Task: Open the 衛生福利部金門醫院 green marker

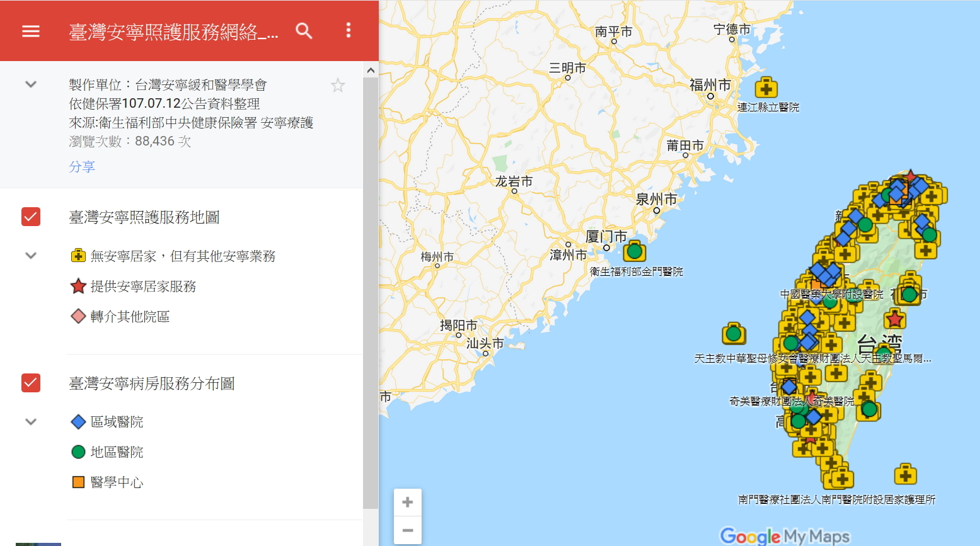Action: (635, 251)
